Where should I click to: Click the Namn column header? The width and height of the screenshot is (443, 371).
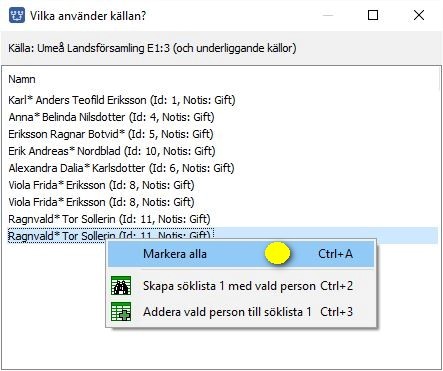coord(22,79)
